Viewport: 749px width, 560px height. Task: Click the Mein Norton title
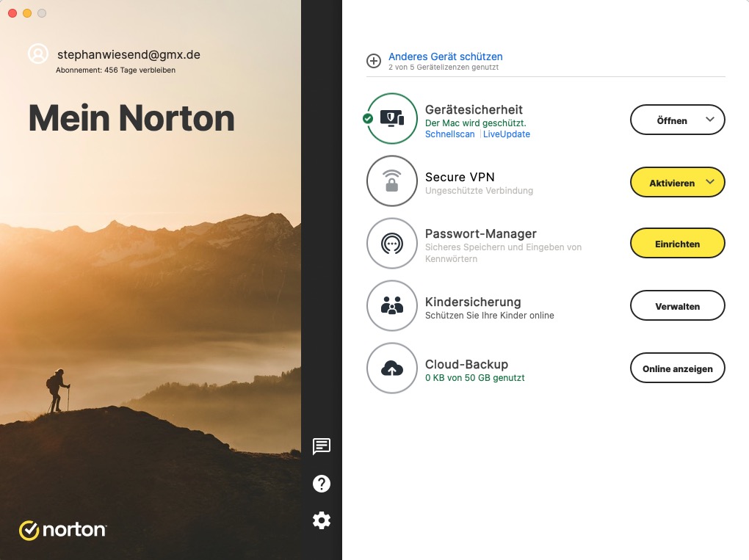131,118
